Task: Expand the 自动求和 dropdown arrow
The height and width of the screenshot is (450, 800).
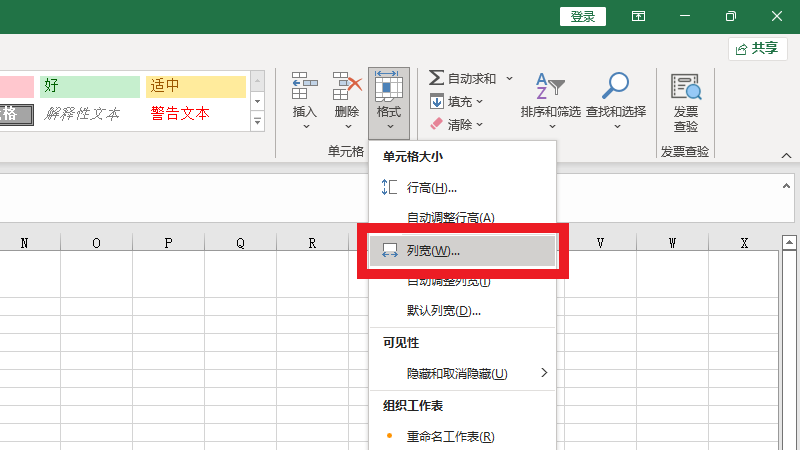Action: [509, 78]
